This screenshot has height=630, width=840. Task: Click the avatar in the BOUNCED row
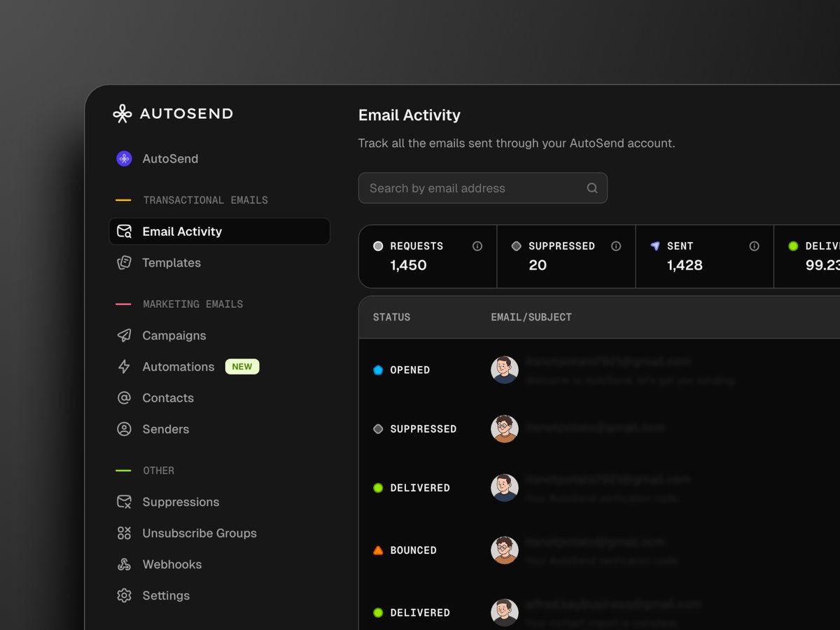[505, 551]
